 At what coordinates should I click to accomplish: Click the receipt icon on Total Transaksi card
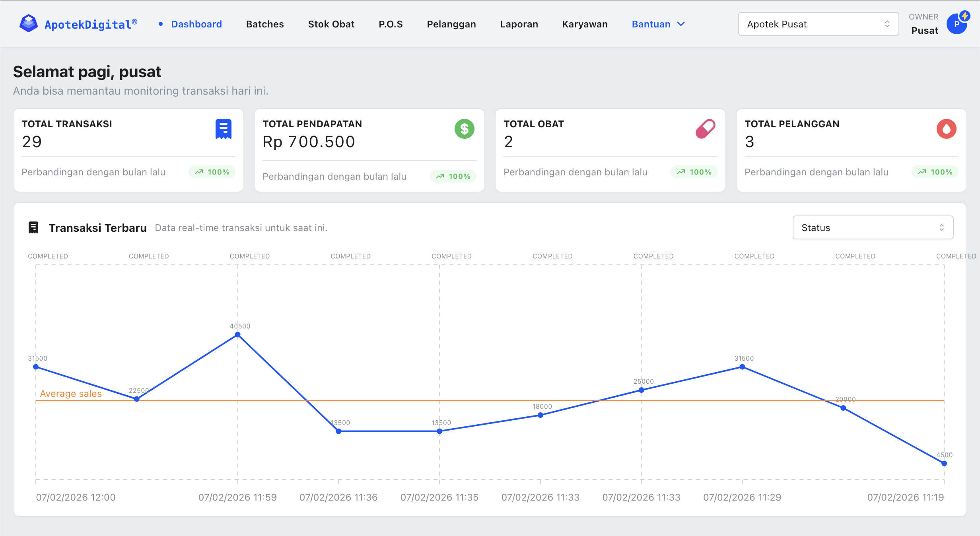pos(223,129)
